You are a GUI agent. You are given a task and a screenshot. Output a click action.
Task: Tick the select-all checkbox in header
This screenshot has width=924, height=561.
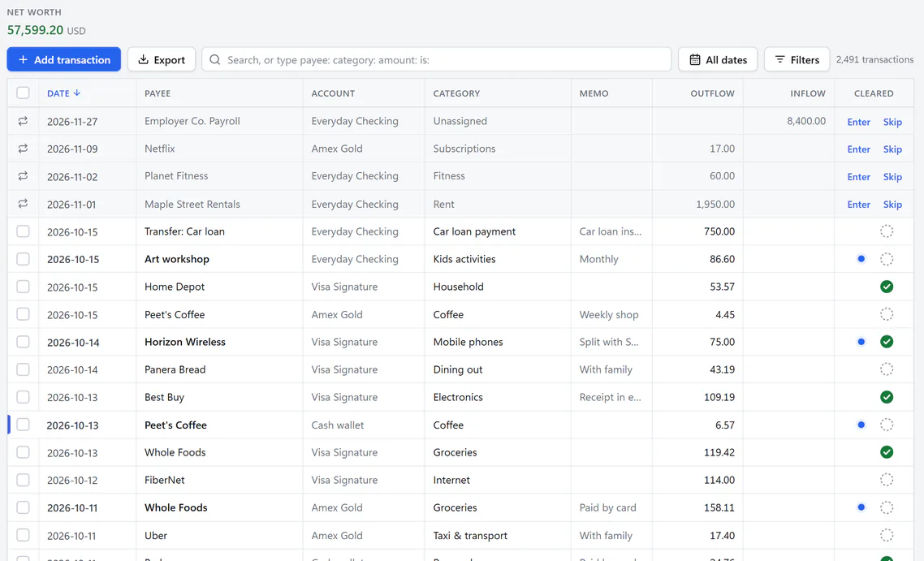coord(23,93)
